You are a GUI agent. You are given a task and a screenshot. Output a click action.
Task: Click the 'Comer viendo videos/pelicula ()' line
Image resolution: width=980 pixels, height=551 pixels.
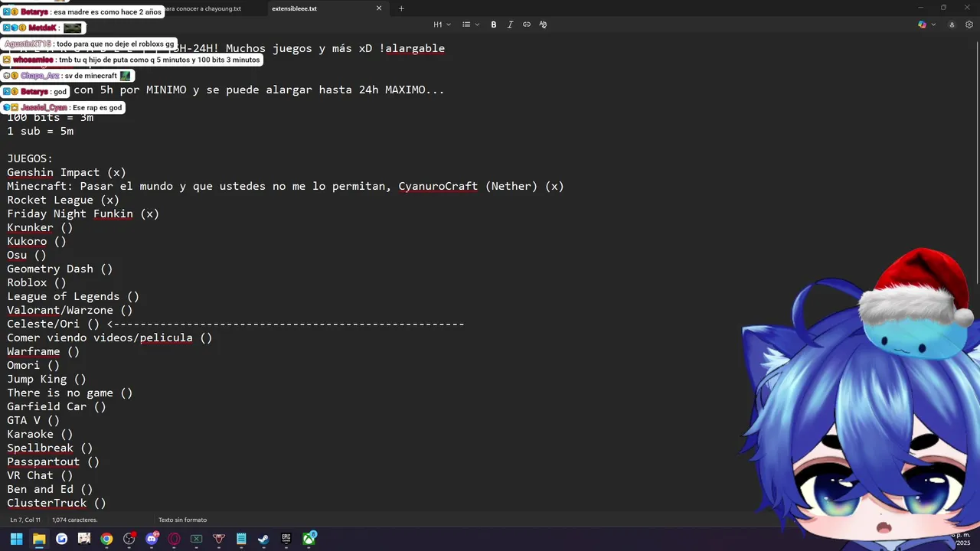(x=109, y=337)
